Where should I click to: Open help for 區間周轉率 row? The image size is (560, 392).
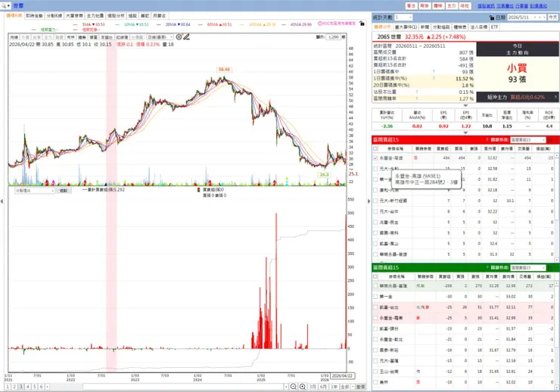click(417, 98)
